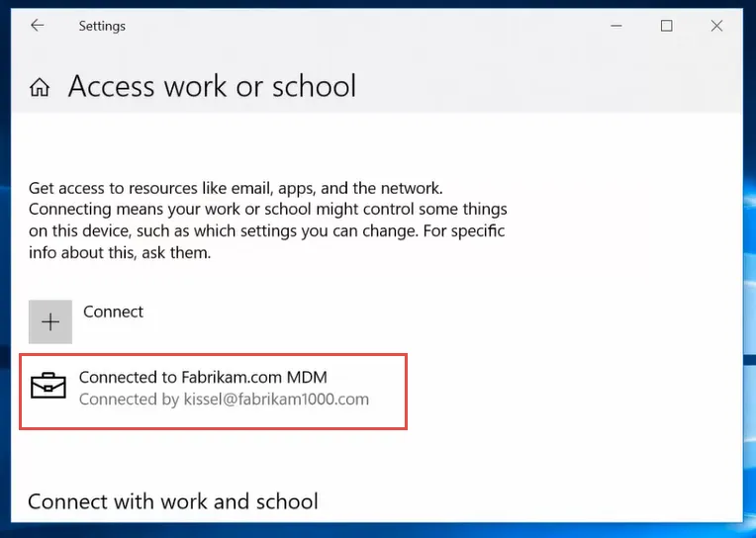Click the 'on this device, such as' line
Viewport: 756px width, 538px height.
267,231
